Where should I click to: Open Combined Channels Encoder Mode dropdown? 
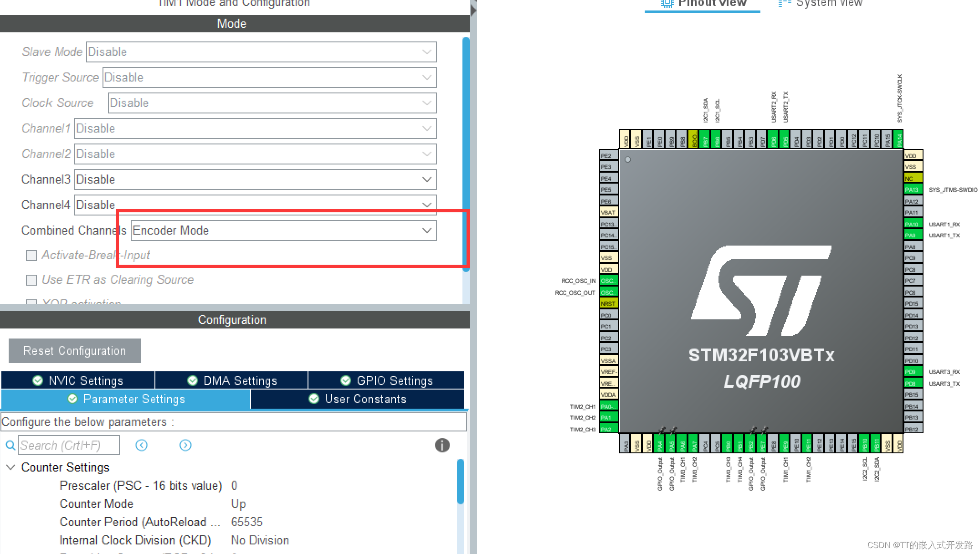(283, 231)
